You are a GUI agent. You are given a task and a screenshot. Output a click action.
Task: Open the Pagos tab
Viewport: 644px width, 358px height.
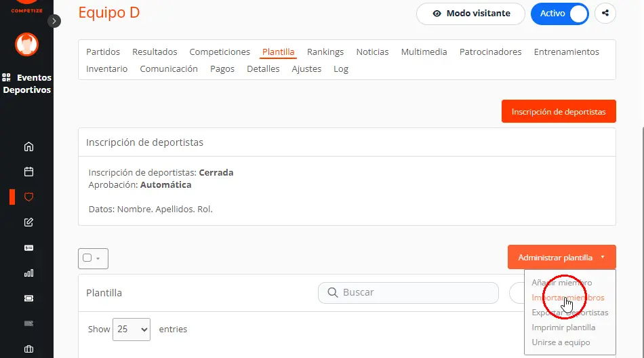pos(222,68)
